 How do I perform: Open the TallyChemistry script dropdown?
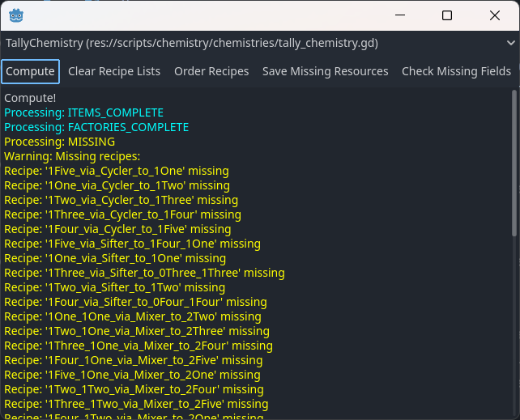point(260,43)
